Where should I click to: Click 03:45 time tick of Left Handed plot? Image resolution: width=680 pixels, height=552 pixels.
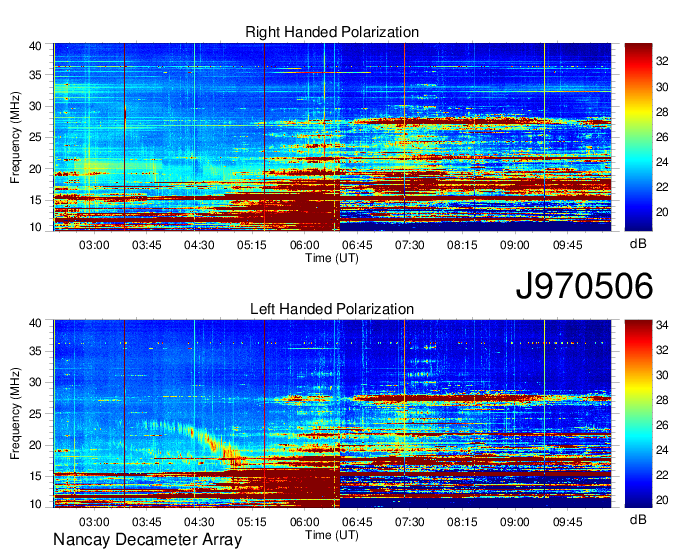coord(147,522)
